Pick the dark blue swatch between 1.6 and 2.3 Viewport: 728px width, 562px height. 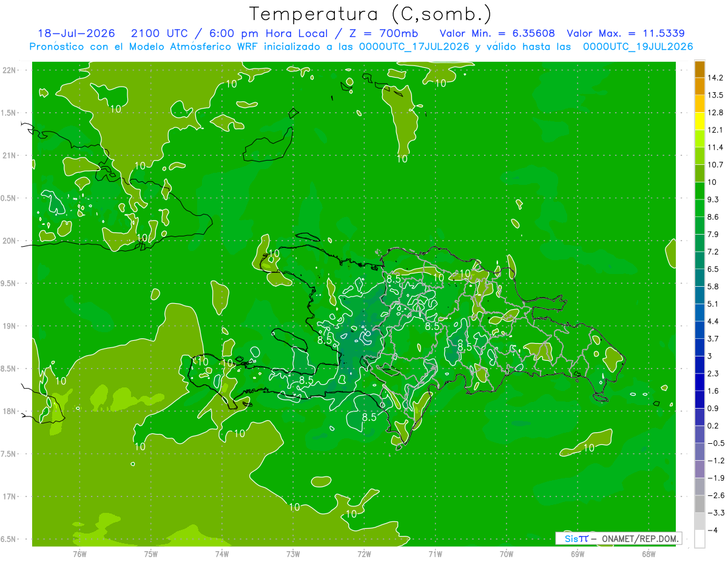699,383
